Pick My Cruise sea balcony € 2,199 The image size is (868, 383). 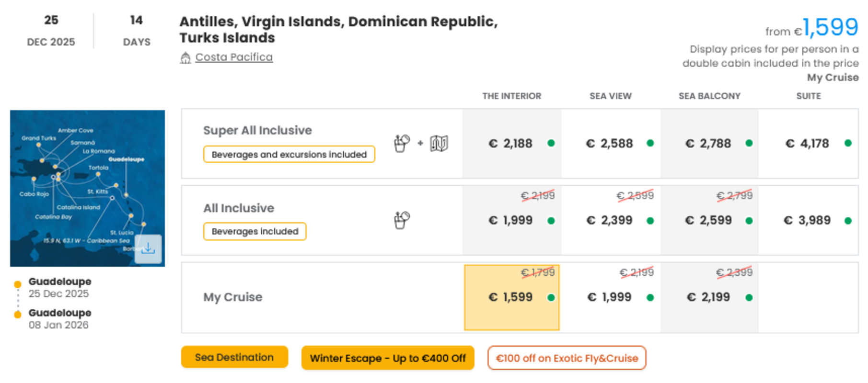point(709,297)
